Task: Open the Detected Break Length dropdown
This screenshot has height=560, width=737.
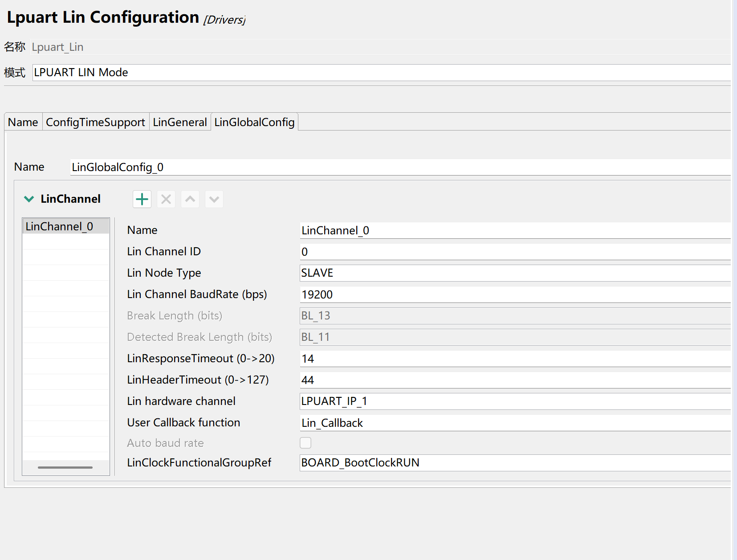Action: click(x=515, y=337)
